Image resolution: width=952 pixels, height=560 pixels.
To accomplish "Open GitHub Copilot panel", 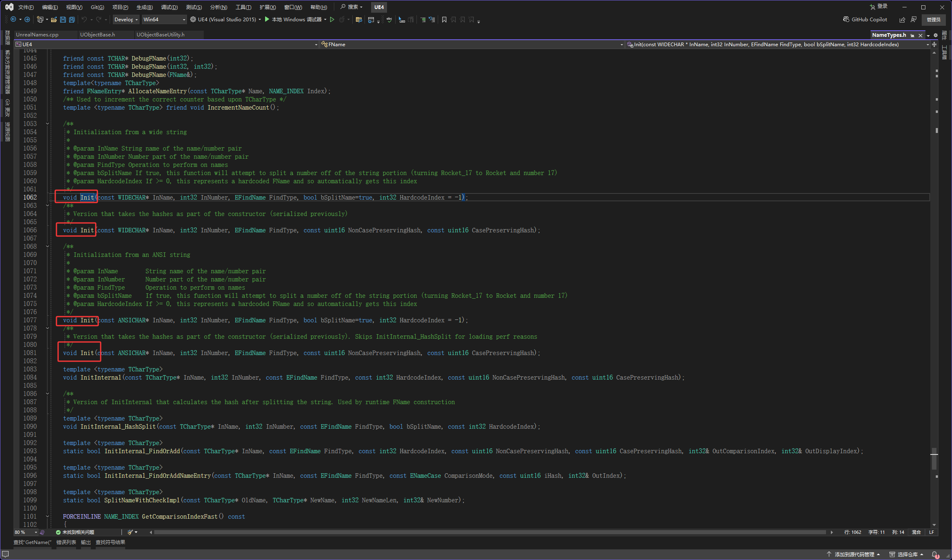I will point(865,20).
